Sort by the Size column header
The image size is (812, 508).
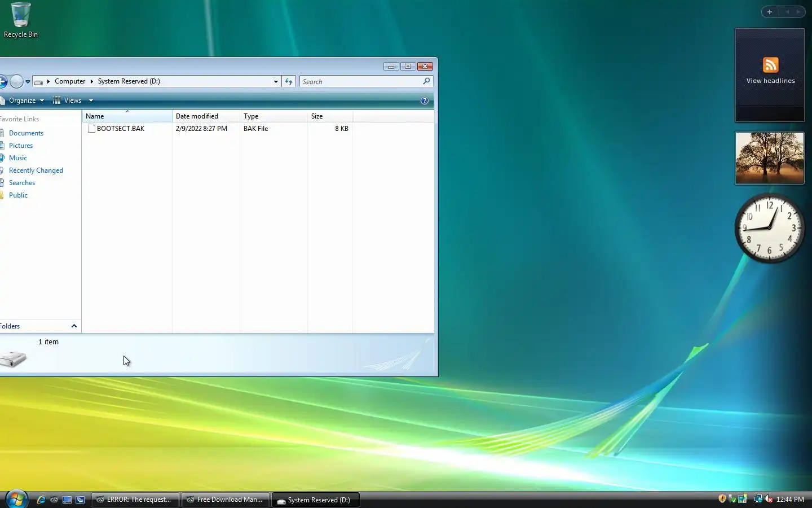point(330,116)
